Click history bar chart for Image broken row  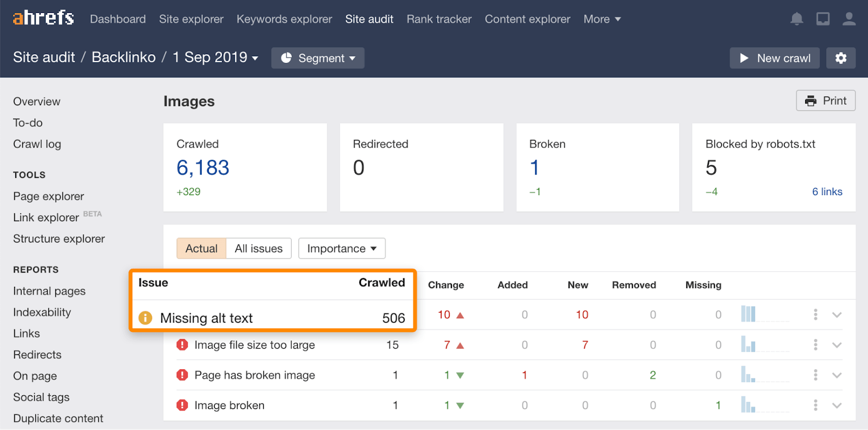(x=749, y=405)
